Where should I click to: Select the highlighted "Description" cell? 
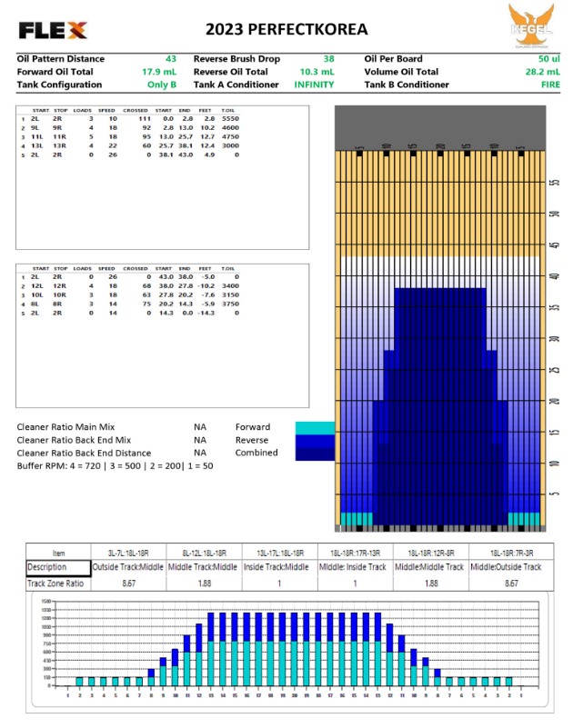pyautogui.click(x=58, y=568)
